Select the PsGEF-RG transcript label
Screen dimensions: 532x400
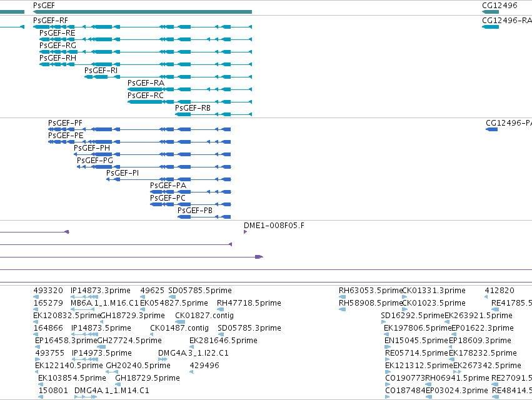point(58,46)
